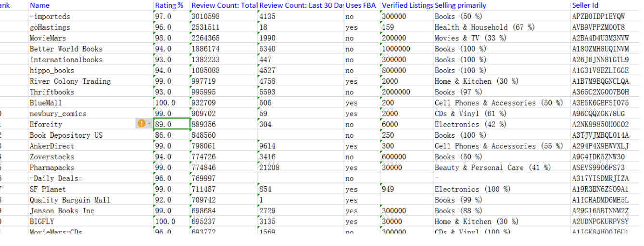The width and height of the screenshot is (644, 246).
Task: Select the Verified Listings header cell
Action: 407,5
